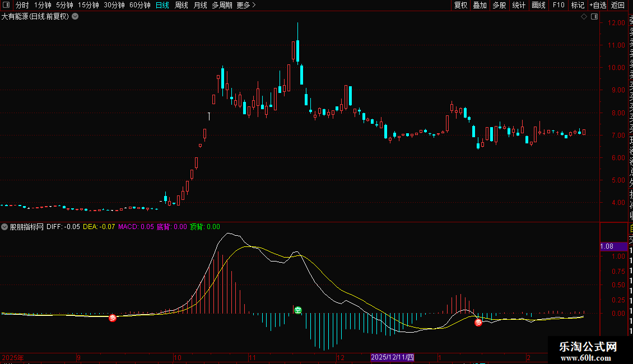Screen dimensions: 633x364
Task: Click the 复权 adjustment button
Action: 460,5
